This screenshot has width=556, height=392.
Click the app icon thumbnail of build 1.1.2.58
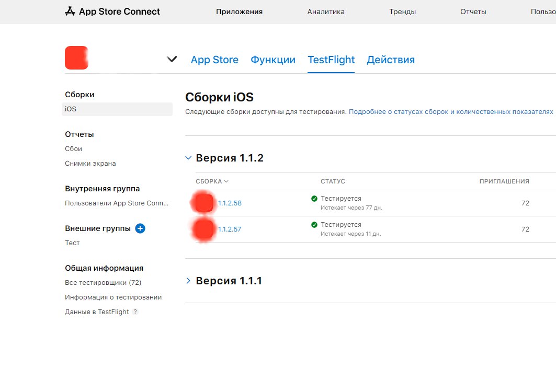(x=203, y=203)
